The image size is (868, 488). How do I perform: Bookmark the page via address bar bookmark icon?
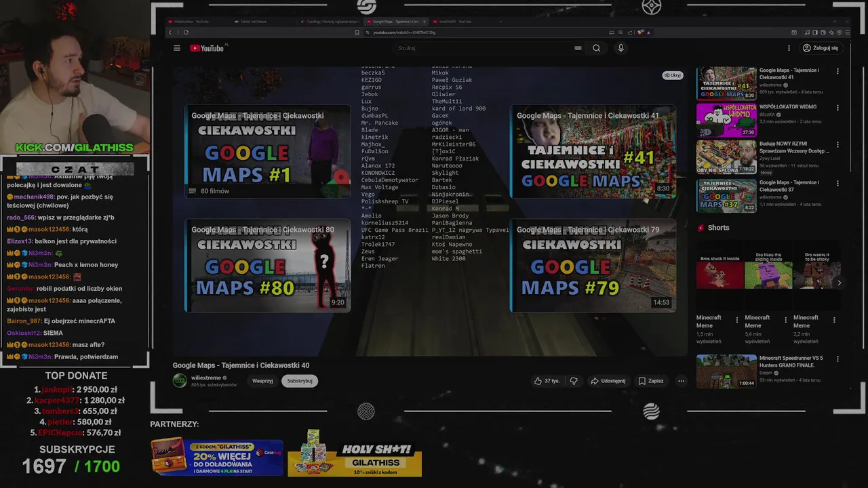coord(357,32)
